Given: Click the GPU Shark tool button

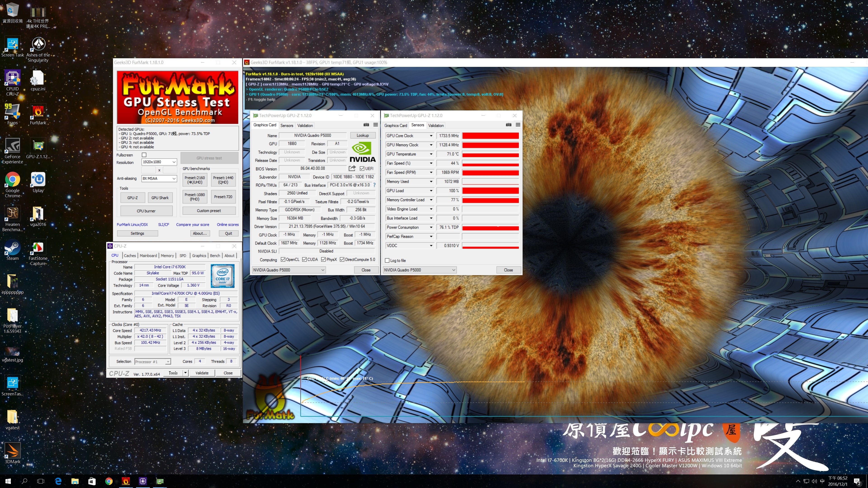Looking at the screenshot, I should [x=160, y=198].
